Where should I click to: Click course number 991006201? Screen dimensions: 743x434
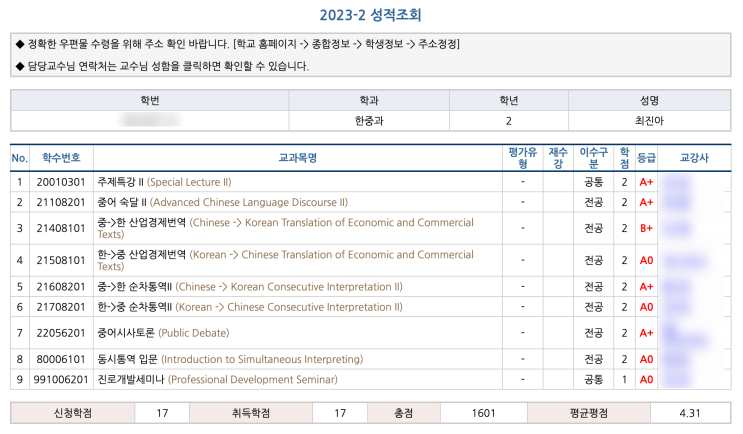click(61, 380)
